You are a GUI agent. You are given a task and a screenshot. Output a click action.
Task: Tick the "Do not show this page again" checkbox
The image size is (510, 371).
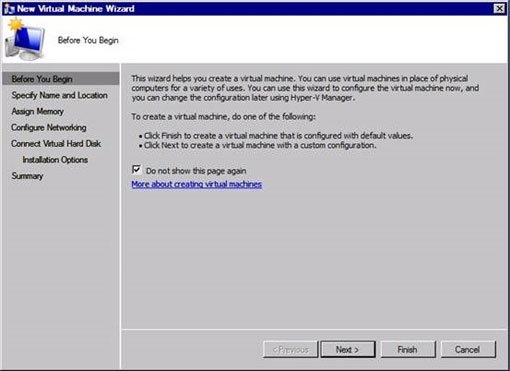tap(136, 170)
